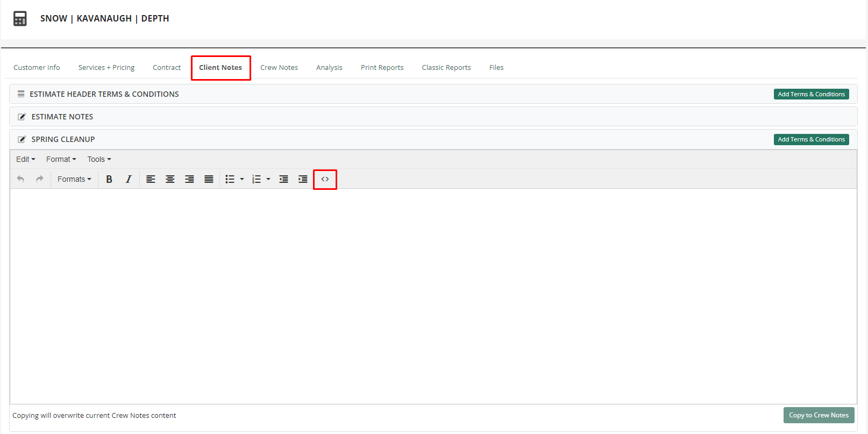This screenshot has height=434, width=868.
Task: Go to the Files tab
Action: [496, 67]
